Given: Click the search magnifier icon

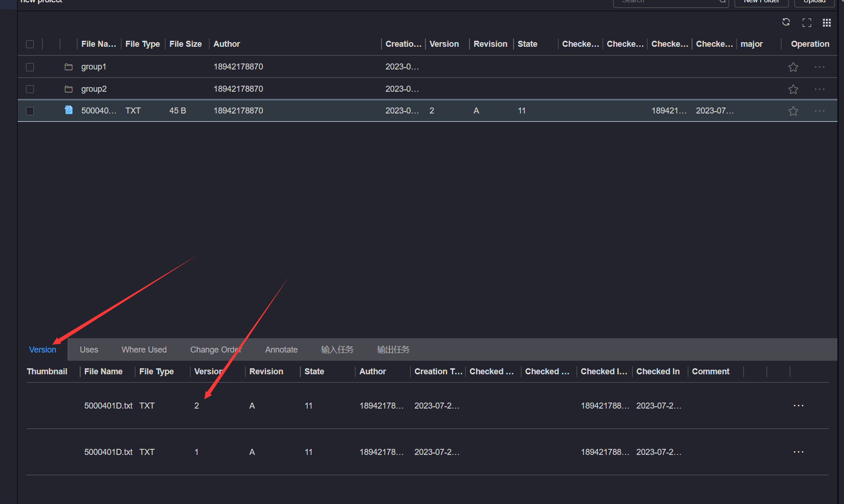Looking at the screenshot, I should point(722,1).
